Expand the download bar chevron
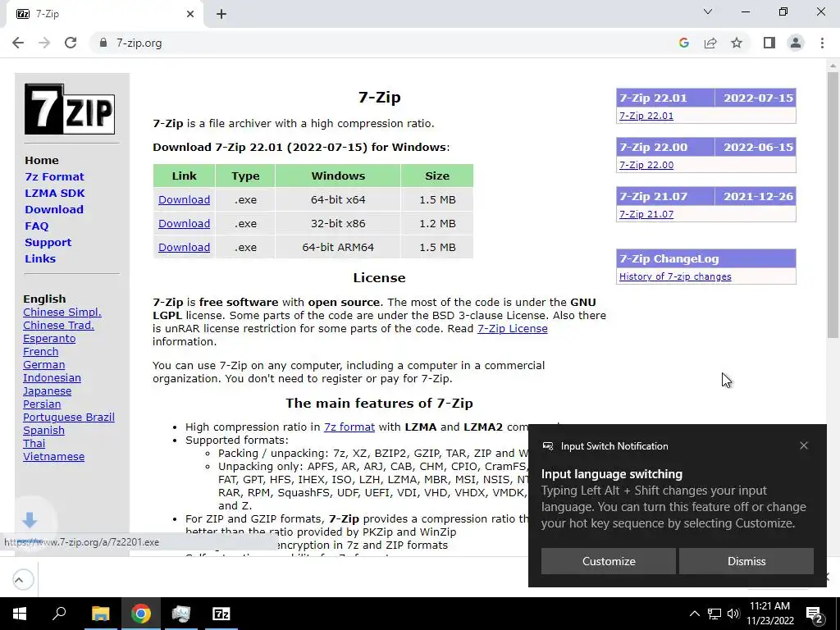 [19, 580]
